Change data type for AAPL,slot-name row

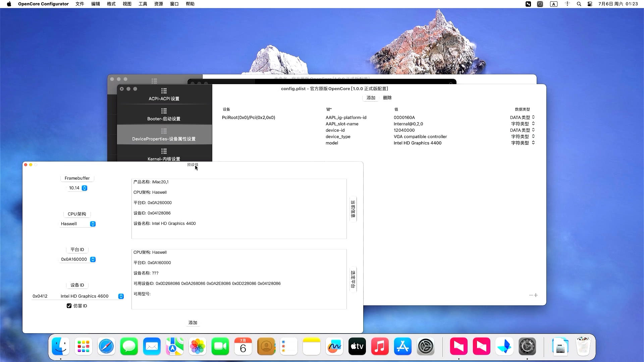tap(523, 124)
